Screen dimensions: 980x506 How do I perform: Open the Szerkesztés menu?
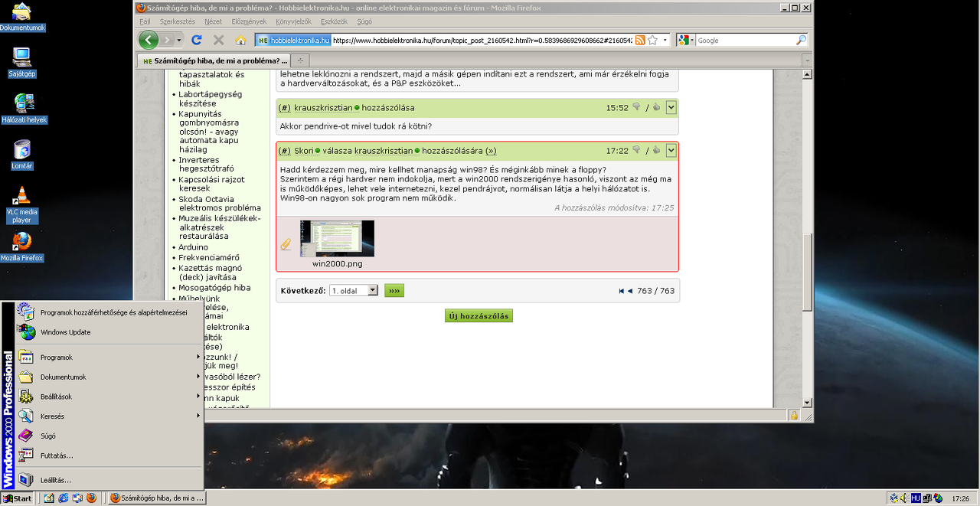coord(178,21)
